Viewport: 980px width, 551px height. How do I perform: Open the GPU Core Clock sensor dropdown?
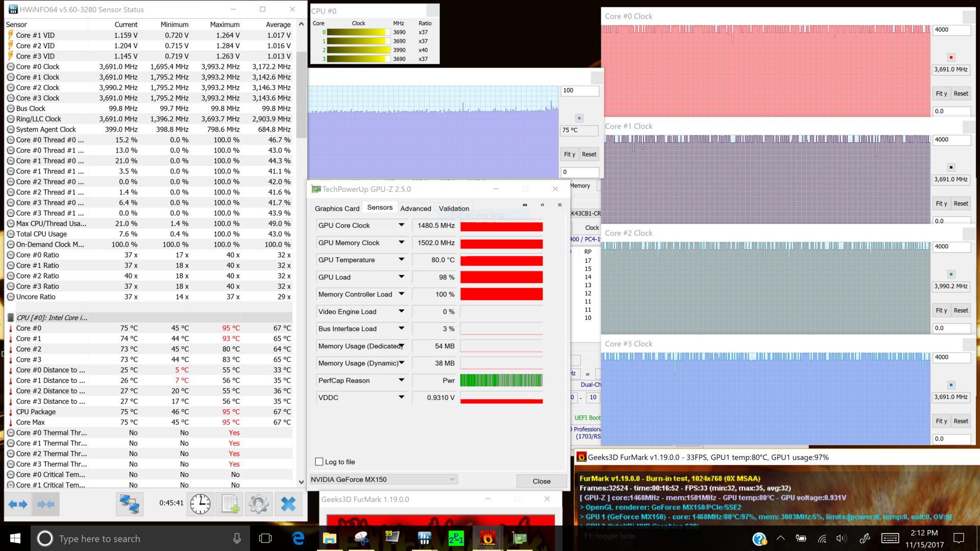401,225
